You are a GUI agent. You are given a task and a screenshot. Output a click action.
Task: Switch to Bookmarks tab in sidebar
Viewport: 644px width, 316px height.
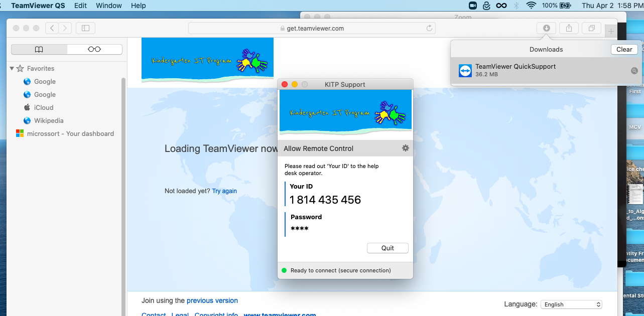pos(39,49)
